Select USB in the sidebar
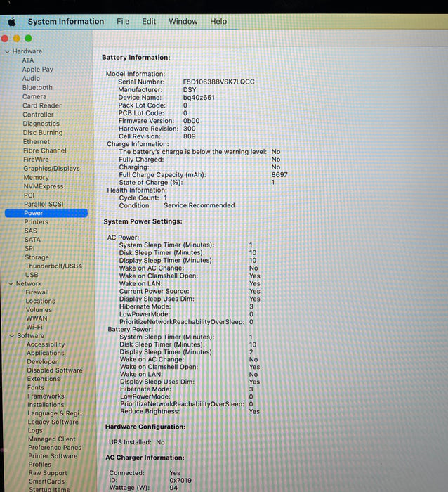The height and width of the screenshot is (492, 448). [32, 275]
